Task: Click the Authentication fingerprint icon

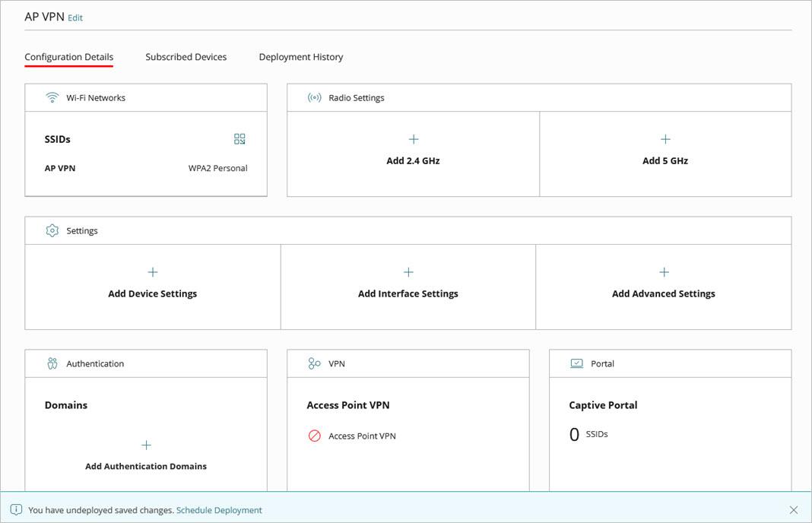Action: coord(52,363)
